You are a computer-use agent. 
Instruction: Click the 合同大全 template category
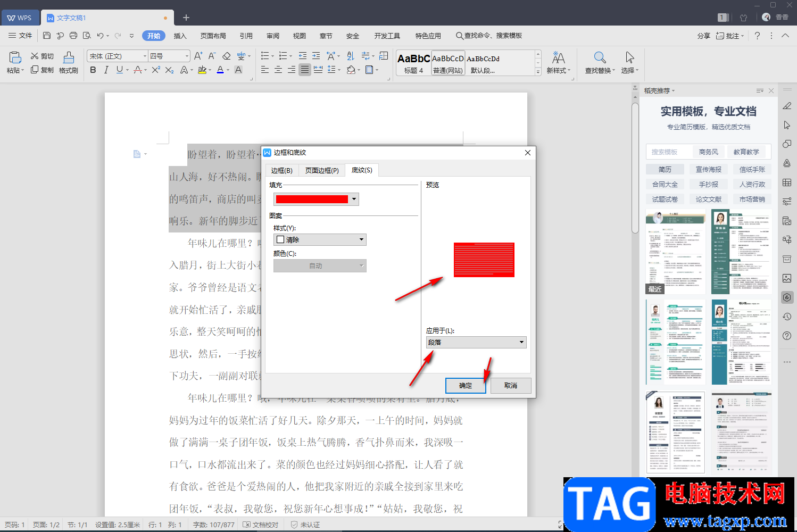665,184
